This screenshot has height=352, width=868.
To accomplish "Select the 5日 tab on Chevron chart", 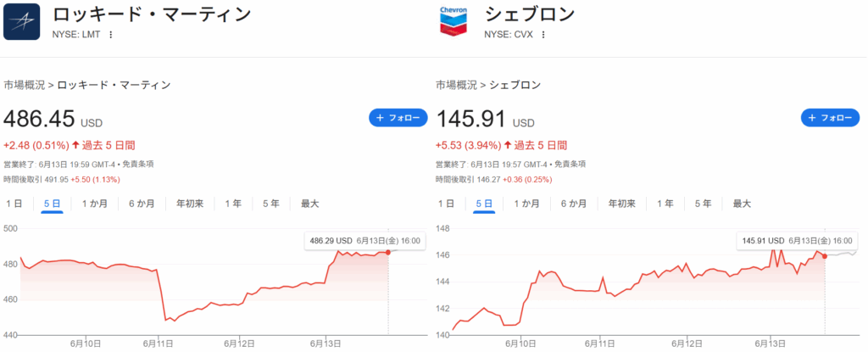I will [484, 204].
